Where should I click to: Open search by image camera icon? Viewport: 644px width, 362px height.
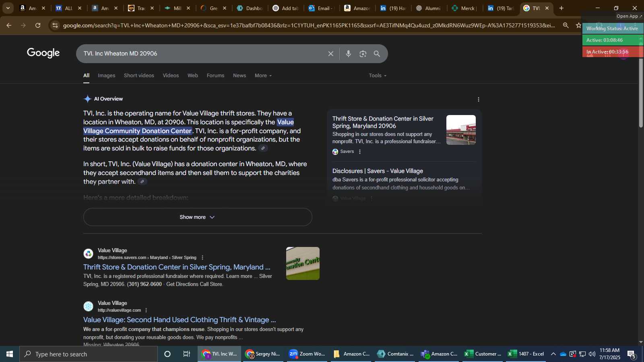click(x=363, y=53)
